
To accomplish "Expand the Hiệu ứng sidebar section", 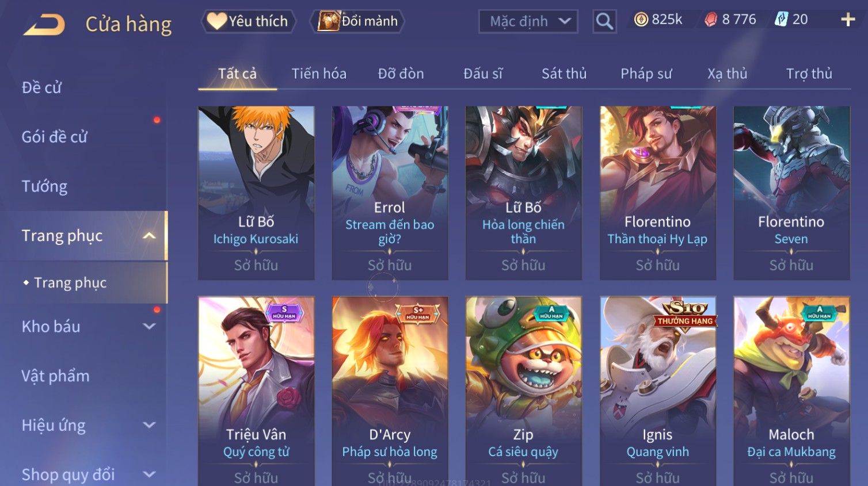I will [149, 425].
